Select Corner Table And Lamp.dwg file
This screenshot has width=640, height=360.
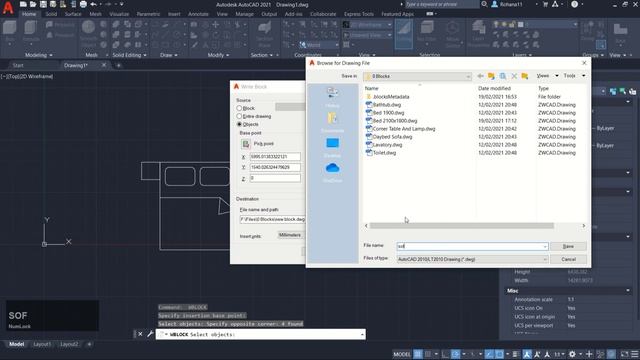[x=400, y=129]
